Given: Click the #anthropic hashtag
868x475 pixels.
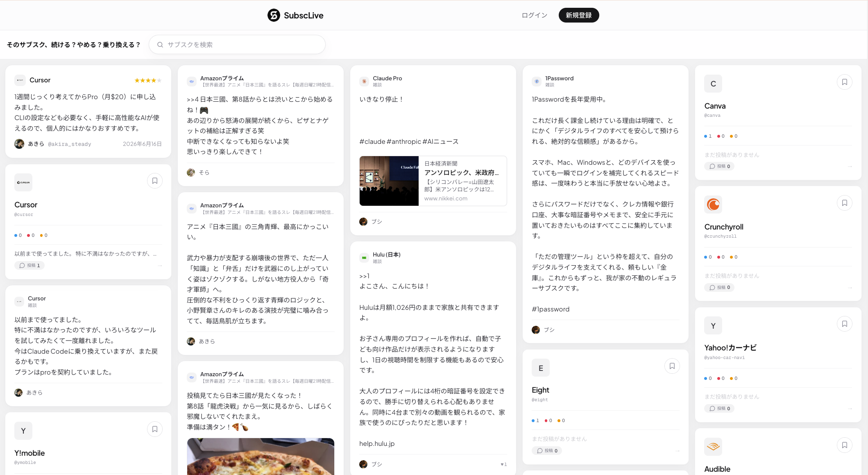Looking at the screenshot, I should [404, 142].
